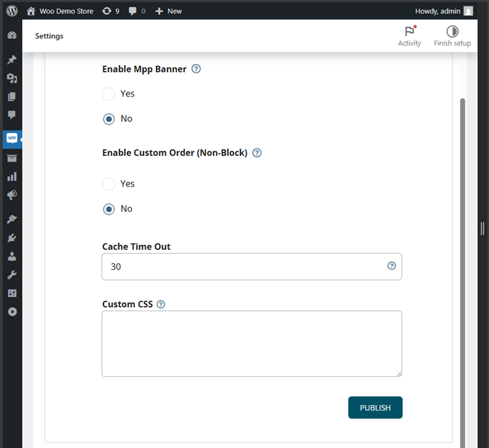This screenshot has height=448, width=489.
Task: Open Posts via the pushpin icon
Action: click(x=12, y=60)
